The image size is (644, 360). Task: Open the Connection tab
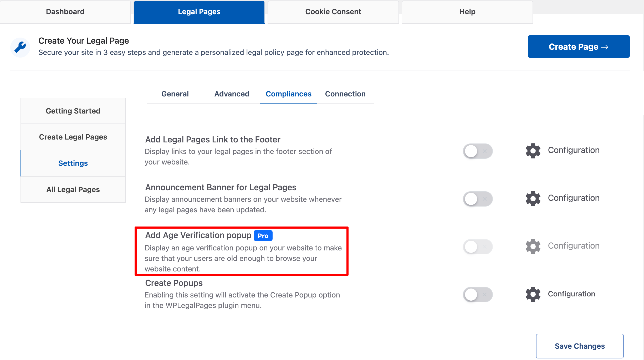345,94
